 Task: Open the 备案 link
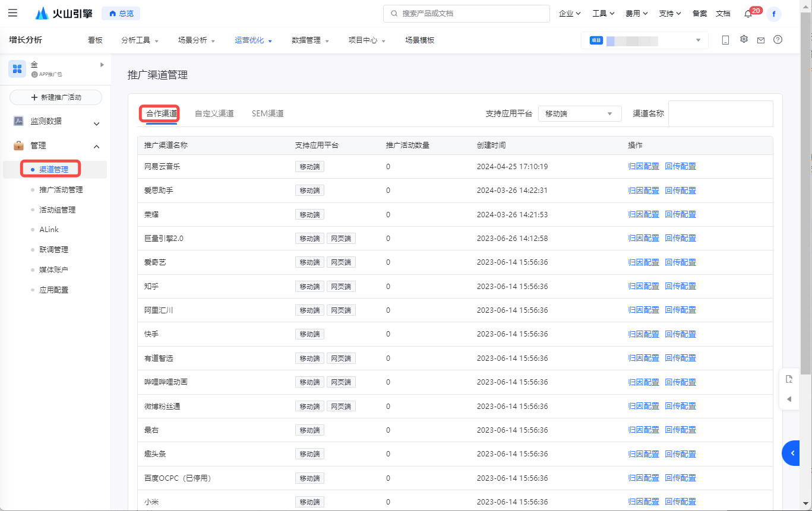tap(700, 13)
